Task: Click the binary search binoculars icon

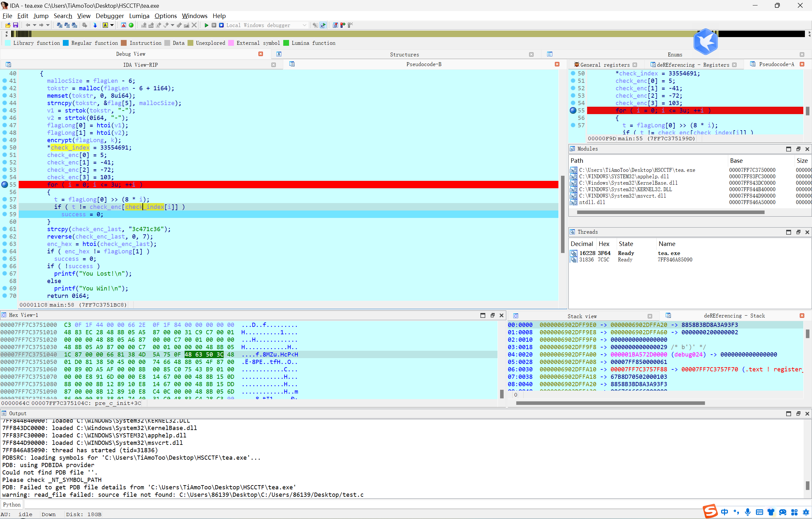Action: point(74,25)
